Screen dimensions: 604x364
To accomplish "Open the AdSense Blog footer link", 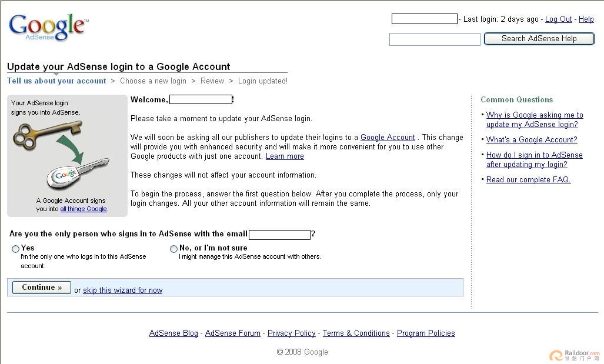I will (173, 333).
